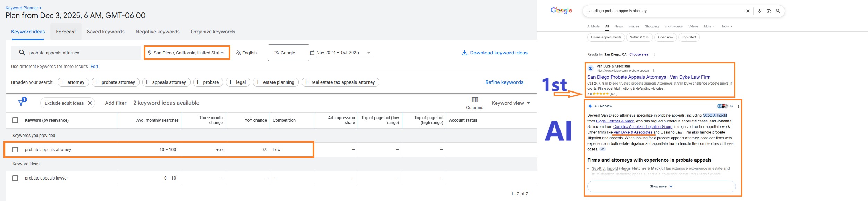Click the Google search magnifier icon
Screen dimensions: 868x201
778,11
